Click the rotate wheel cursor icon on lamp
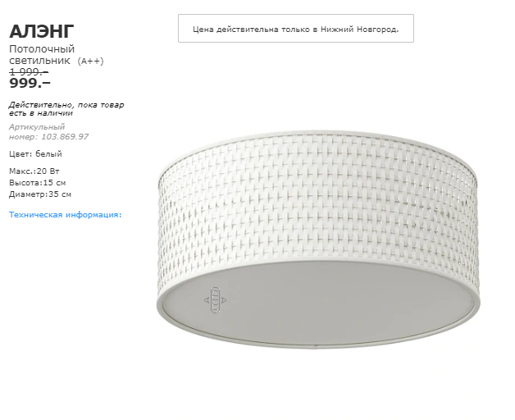Viewport: 515px width, 420px height. (215, 300)
